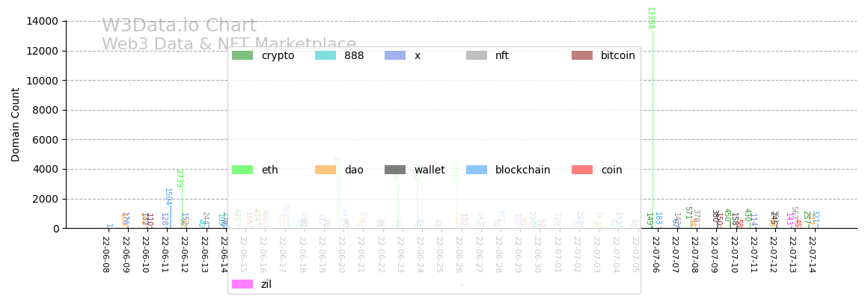Click the 888 legend color swatch
Image resolution: width=868 pixels, height=299 pixels.
click(x=325, y=55)
